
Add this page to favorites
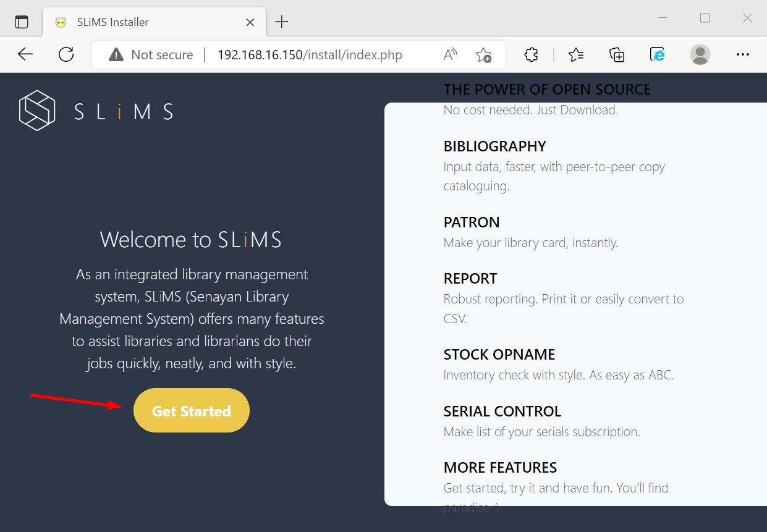[483, 55]
